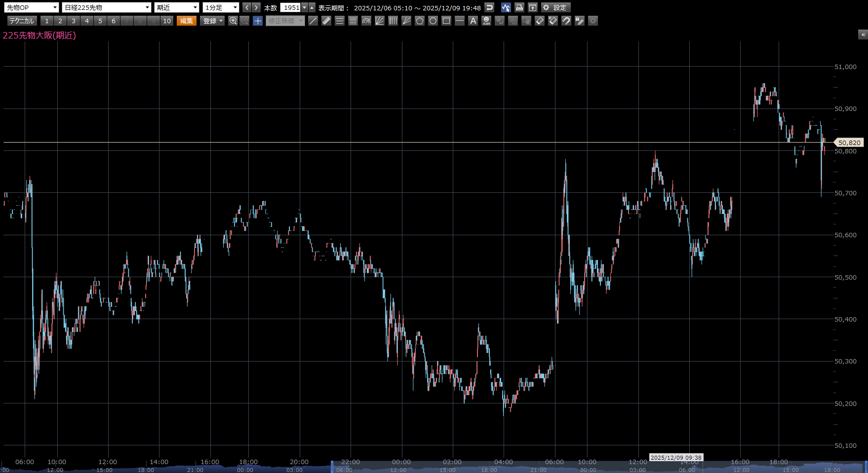The image size is (868, 473).
Task: Select technical preset number 3
Action: [74, 21]
